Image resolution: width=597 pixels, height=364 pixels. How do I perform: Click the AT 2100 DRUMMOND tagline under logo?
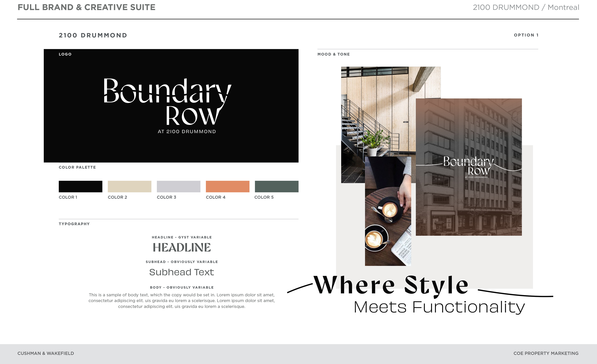pyautogui.click(x=187, y=132)
